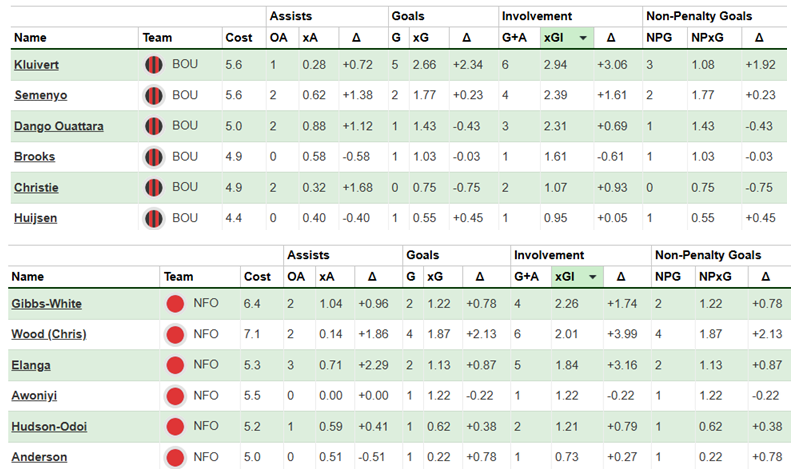Image resolution: width=795 pixels, height=474 pixels.
Task: Click the Forest badge in Elanga's row
Action: pos(175,365)
